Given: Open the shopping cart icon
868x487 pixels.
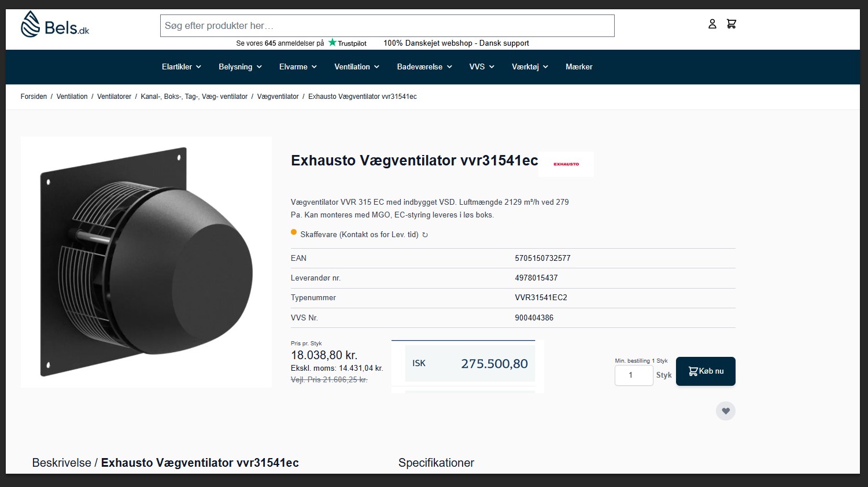Looking at the screenshot, I should click(732, 24).
